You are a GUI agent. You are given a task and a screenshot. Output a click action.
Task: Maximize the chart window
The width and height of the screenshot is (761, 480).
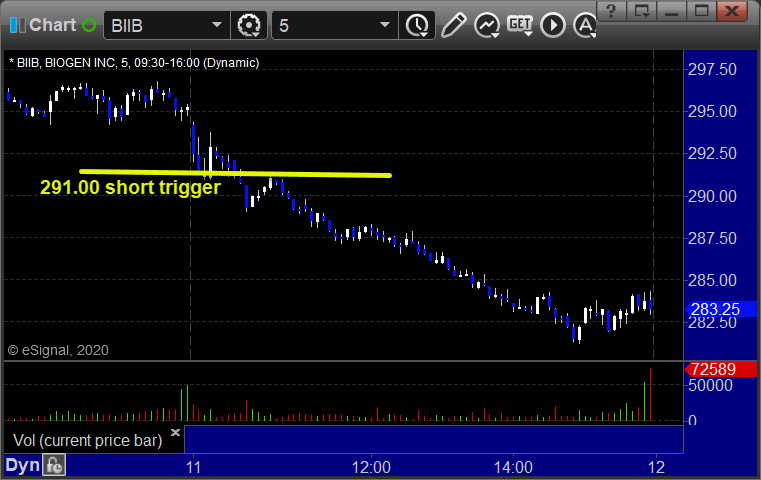(701, 11)
